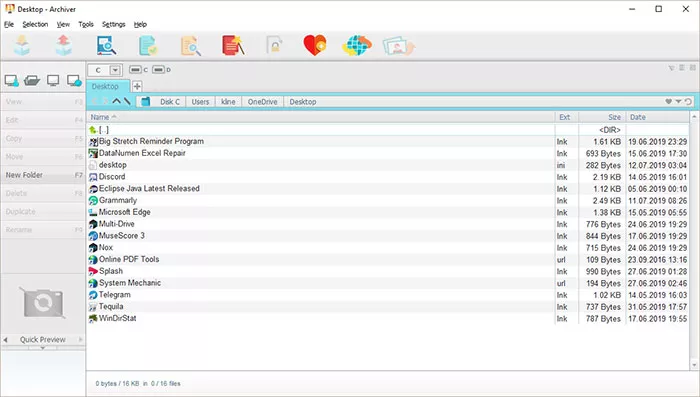The image size is (700, 397).
Task: Select Online PDF Tools url file
Action: click(x=388, y=259)
